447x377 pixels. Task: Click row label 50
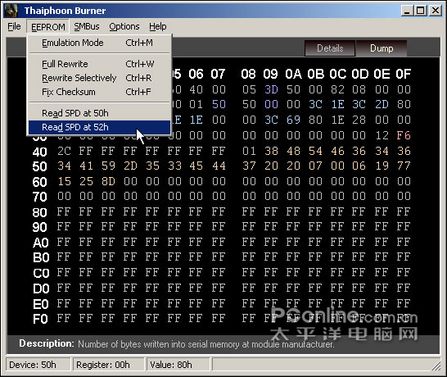tap(40, 167)
